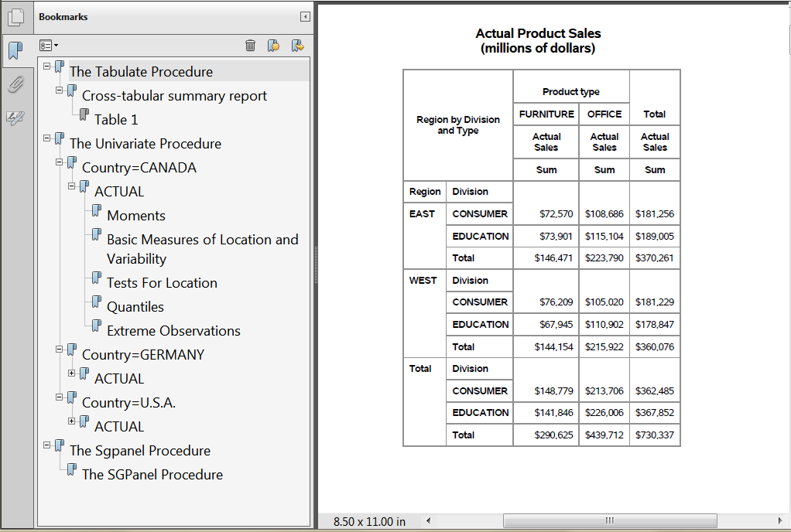Select the Table 1 bookmark
The width and height of the screenshot is (791, 532).
(116, 120)
